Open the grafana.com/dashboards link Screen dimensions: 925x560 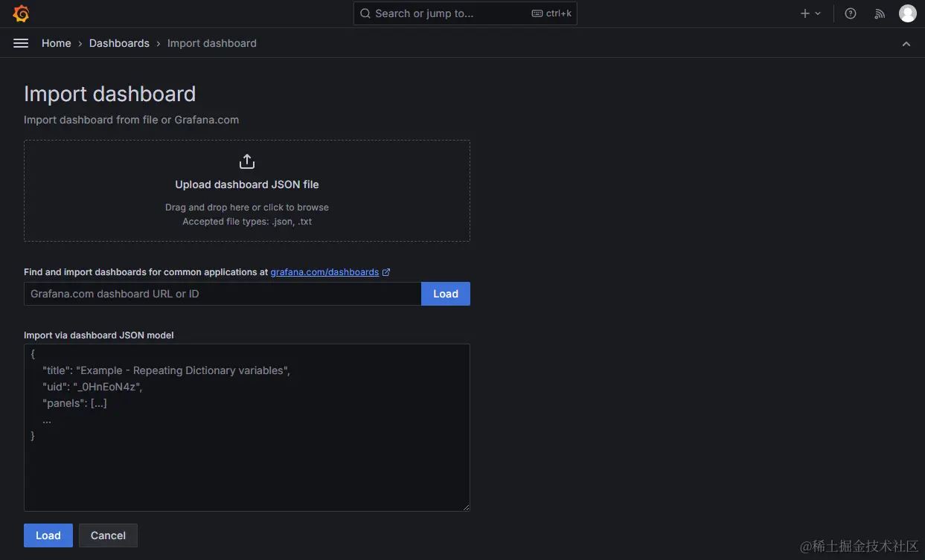point(324,272)
